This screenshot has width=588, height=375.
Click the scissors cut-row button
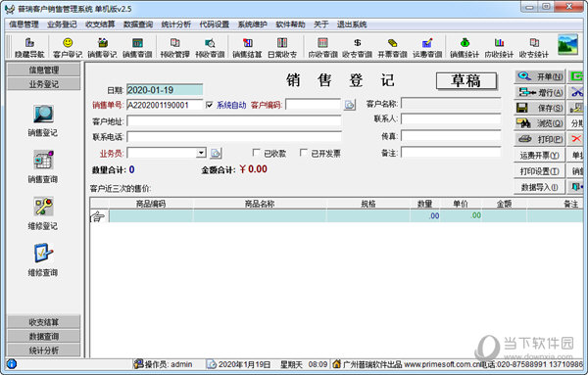click(x=576, y=92)
